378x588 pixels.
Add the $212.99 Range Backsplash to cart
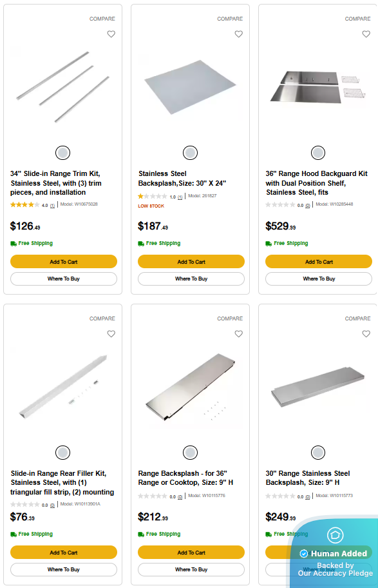point(191,552)
